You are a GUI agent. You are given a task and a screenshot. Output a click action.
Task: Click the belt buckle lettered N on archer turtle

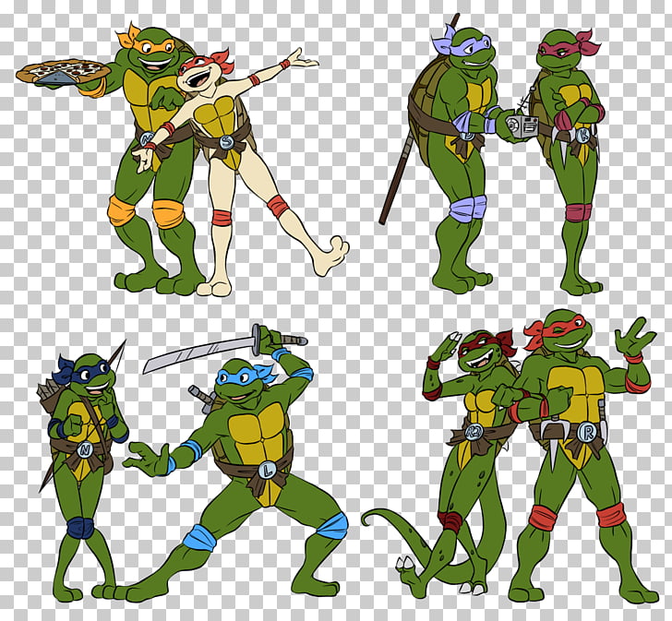[x=85, y=449]
